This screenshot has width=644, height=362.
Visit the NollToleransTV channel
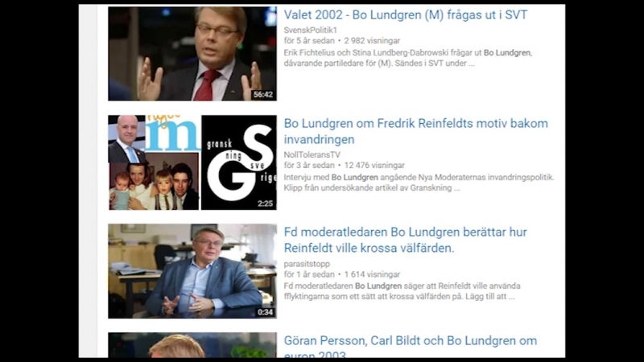pyautogui.click(x=312, y=154)
